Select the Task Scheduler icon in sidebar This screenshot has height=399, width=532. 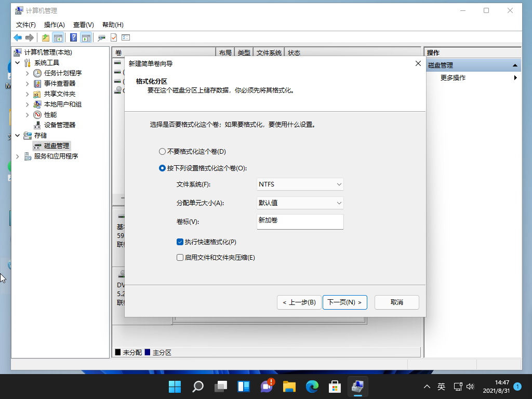[x=36, y=73]
